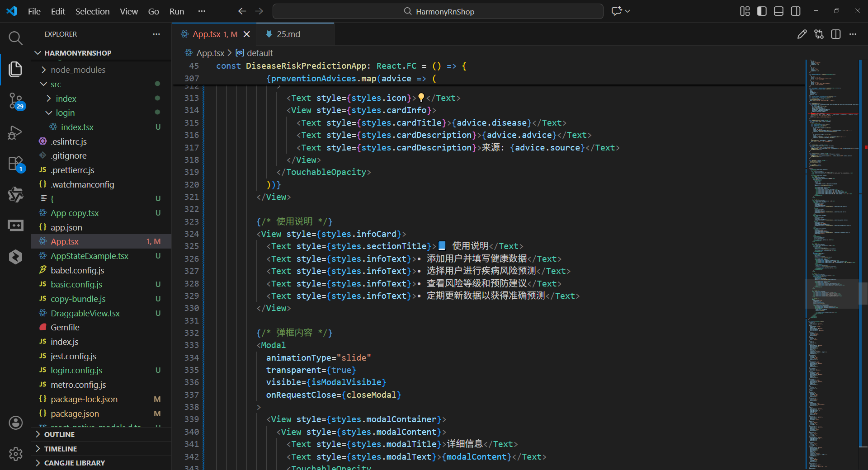Open DraggableView.tsx file

tap(101, 313)
